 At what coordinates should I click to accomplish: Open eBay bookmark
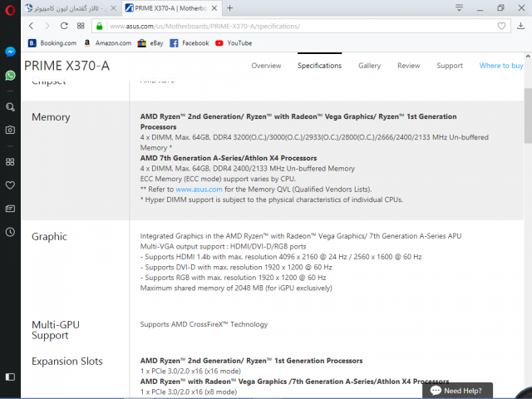click(x=150, y=43)
